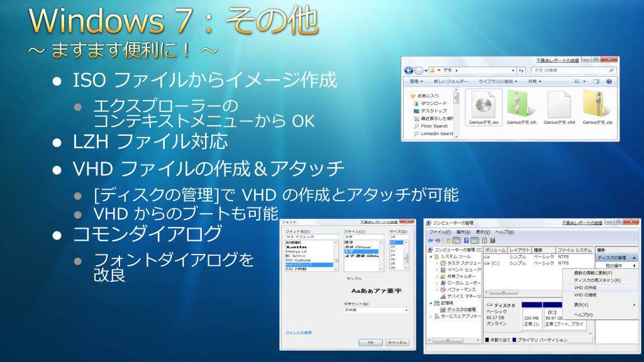The height and width of the screenshot is (362, 644).
Task: Select Meiryo UI in the font list
Action: (x=297, y=251)
